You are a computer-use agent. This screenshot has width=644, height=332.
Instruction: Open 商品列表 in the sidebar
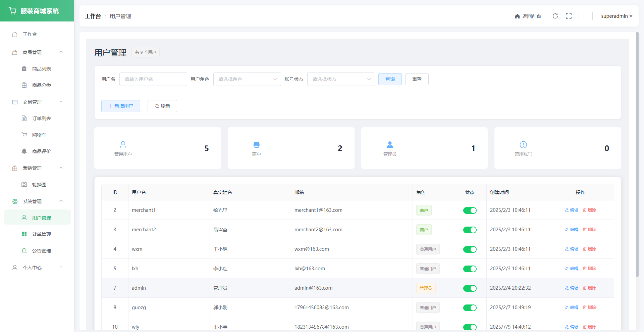point(41,69)
